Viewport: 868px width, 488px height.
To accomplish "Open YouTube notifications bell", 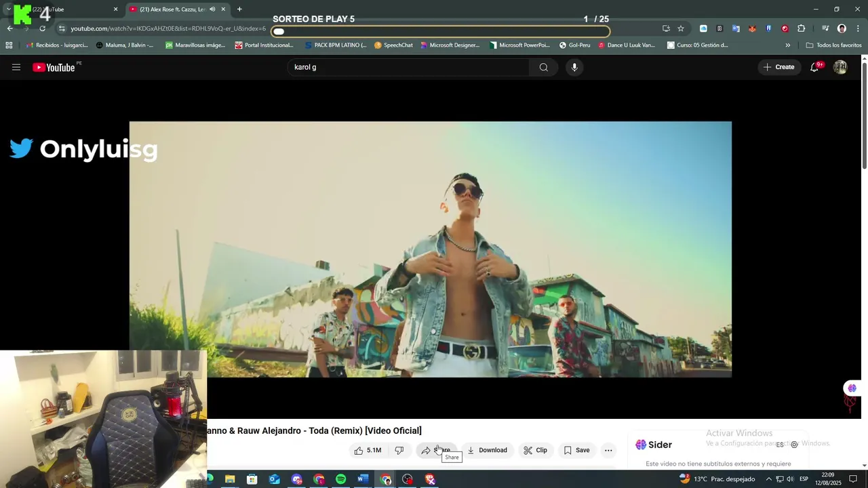I will [814, 67].
